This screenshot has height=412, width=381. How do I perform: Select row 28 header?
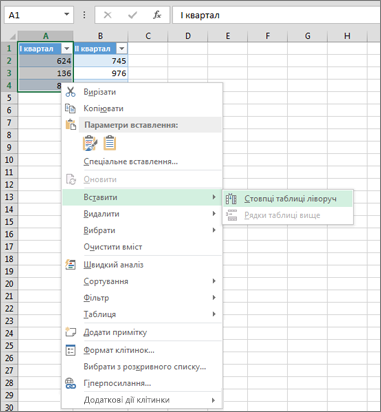pyautogui.click(x=9, y=383)
